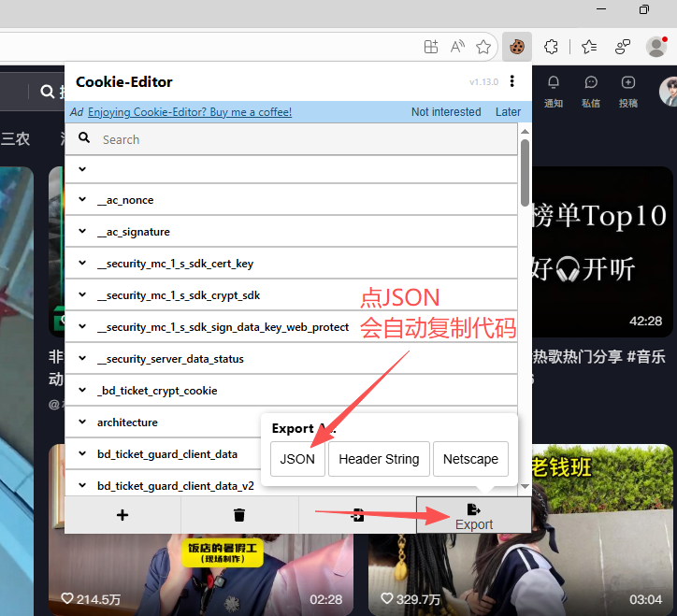
Task: Click the delete all cookies trash icon
Action: tap(239, 514)
